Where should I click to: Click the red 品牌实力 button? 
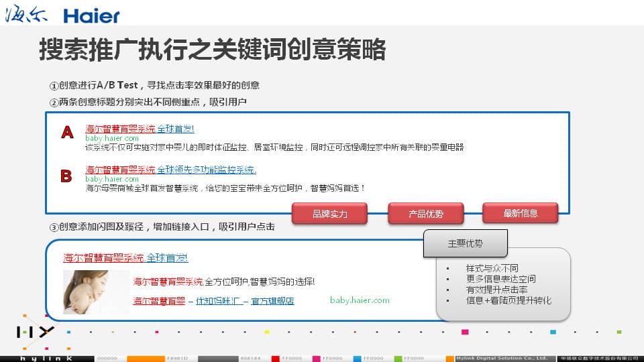click(330, 213)
